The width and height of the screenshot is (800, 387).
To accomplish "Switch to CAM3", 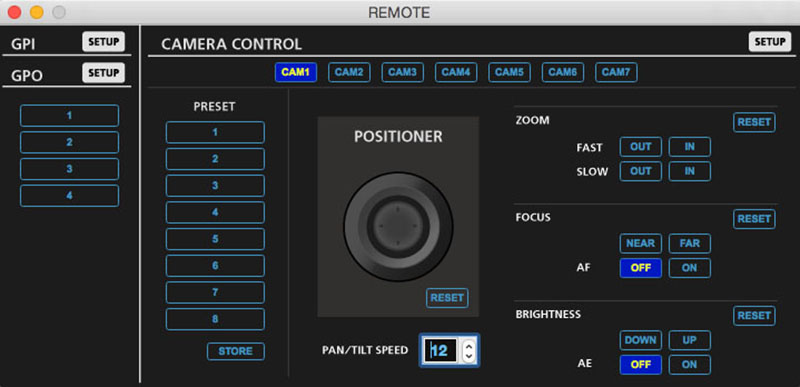I will point(403,72).
